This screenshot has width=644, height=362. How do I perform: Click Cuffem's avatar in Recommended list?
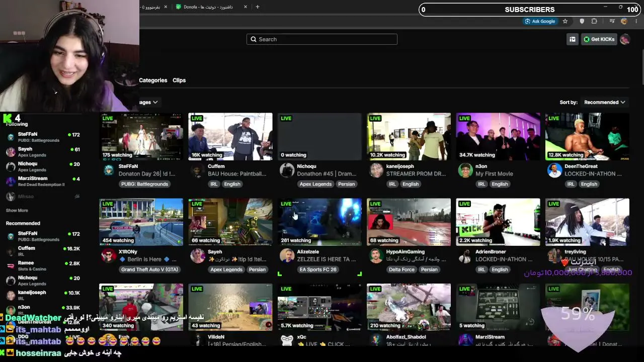(11, 251)
